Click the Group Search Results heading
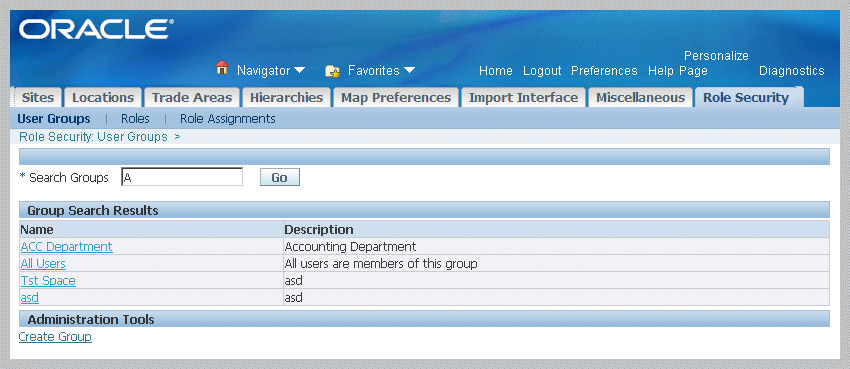Screen dimensions: 850x369 [x=93, y=210]
